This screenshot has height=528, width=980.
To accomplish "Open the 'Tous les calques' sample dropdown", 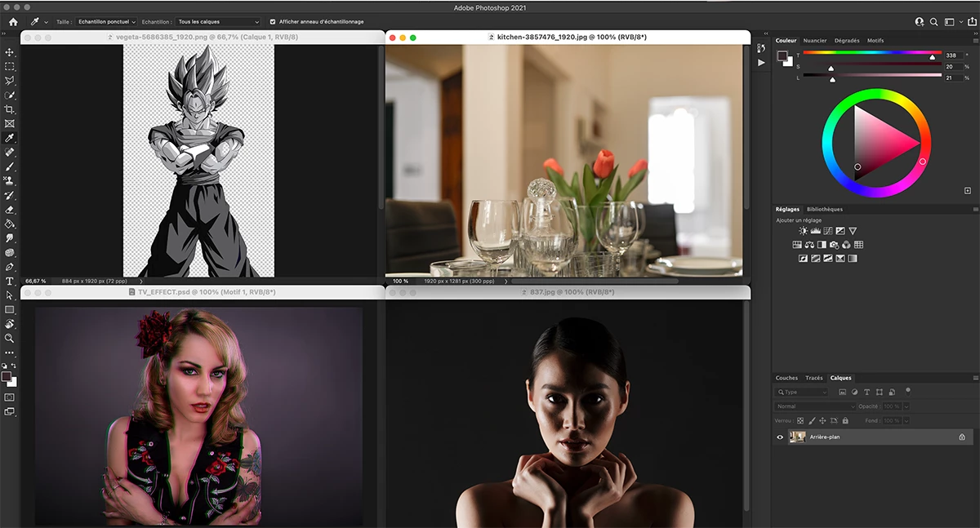I will tap(218, 22).
